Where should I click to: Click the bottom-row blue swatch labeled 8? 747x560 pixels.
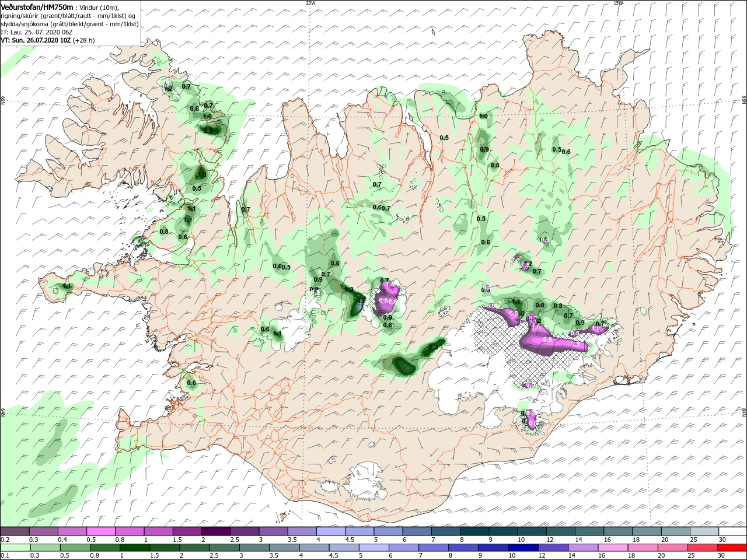click(x=463, y=548)
